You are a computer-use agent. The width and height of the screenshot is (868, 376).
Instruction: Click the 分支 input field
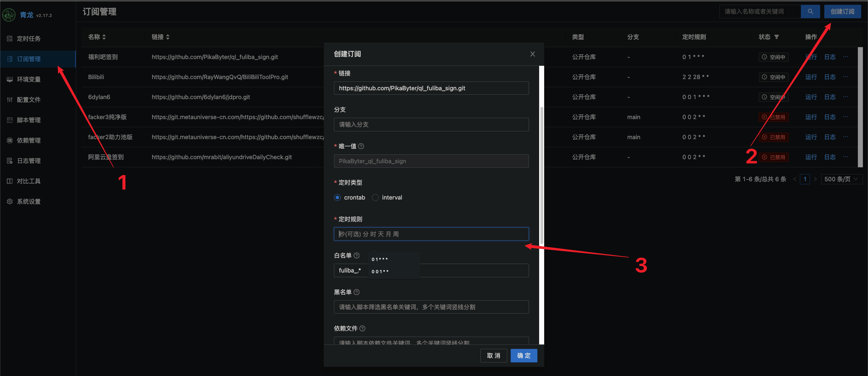(431, 125)
